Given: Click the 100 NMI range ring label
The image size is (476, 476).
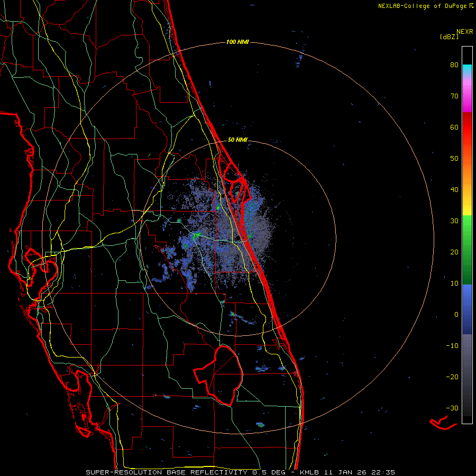Looking at the screenshot, I should (237, 42).
